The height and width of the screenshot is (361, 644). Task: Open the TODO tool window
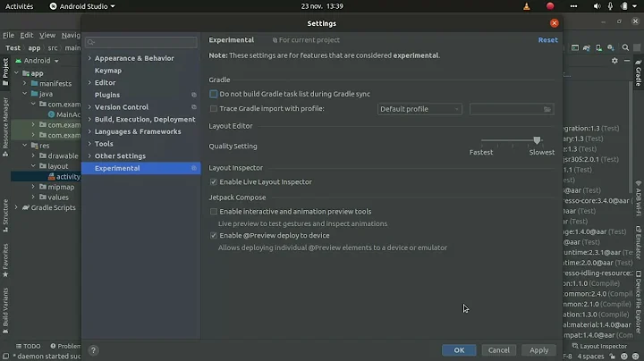tap(27, 346)
